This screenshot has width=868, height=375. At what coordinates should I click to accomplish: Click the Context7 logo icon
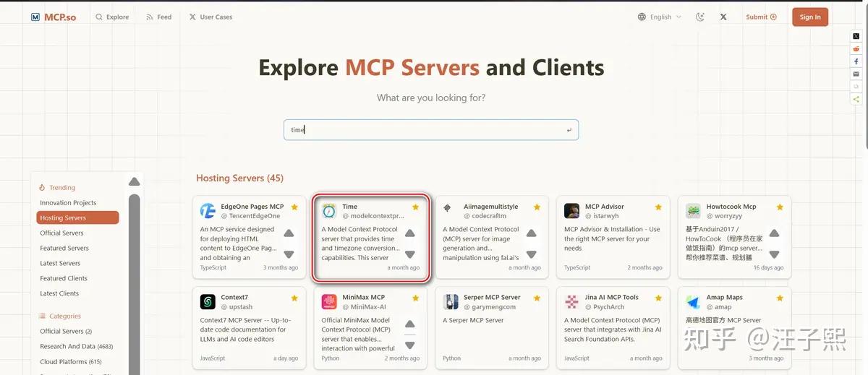point(208,302)
